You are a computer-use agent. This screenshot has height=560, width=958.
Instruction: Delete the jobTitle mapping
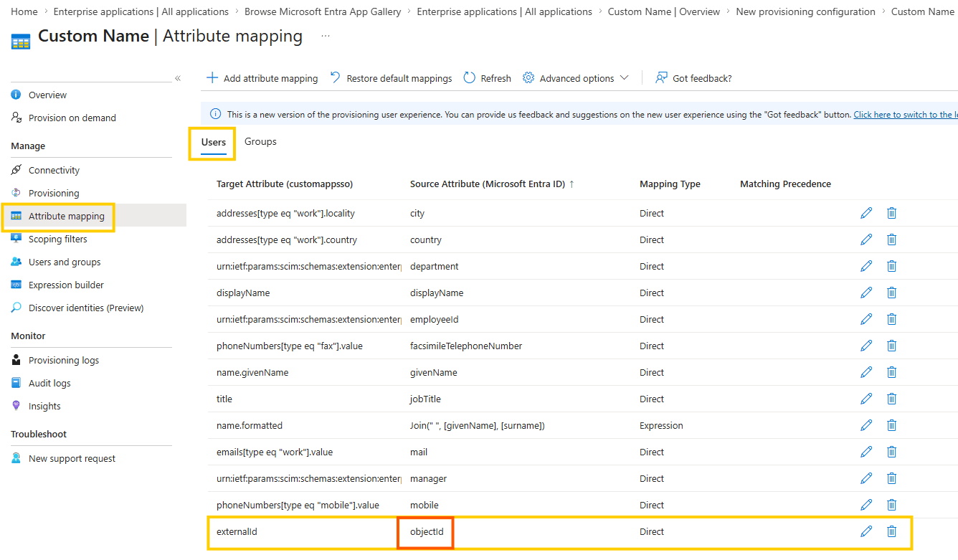[891, 399]
